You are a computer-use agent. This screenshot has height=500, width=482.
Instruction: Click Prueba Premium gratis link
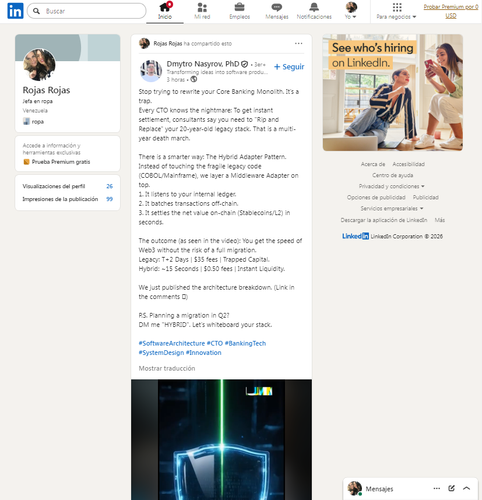61,162
